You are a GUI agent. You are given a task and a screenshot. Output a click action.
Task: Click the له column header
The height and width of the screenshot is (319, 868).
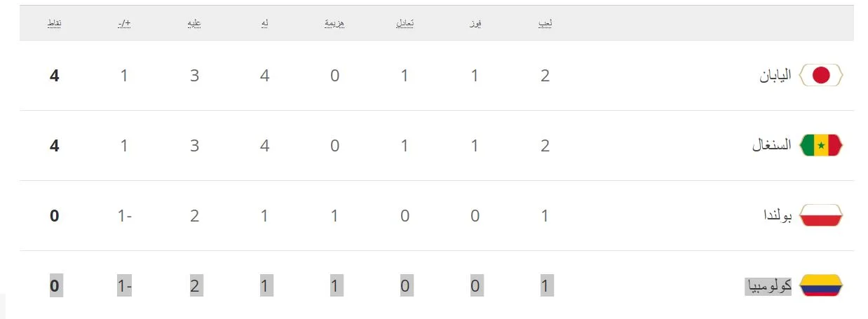(x=264, y=24)
